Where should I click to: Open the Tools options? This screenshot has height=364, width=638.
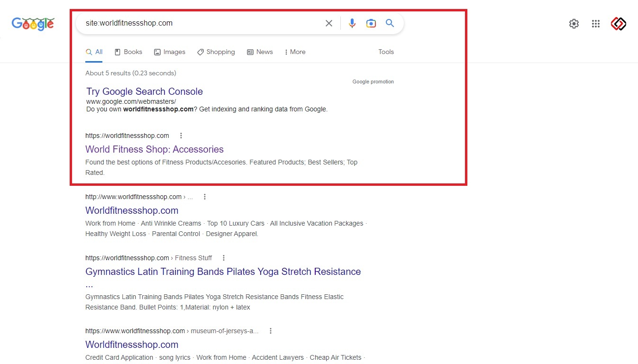click(x=386, y=52)
